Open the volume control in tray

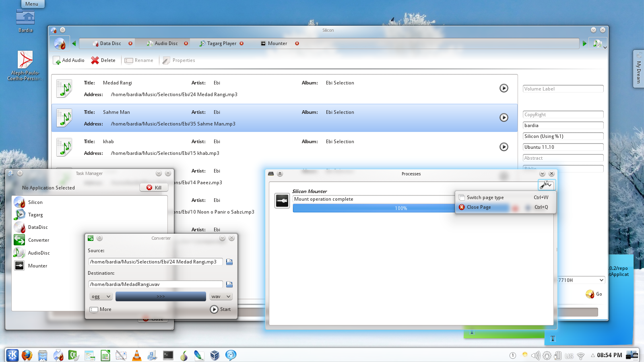(x=535, y=356)
